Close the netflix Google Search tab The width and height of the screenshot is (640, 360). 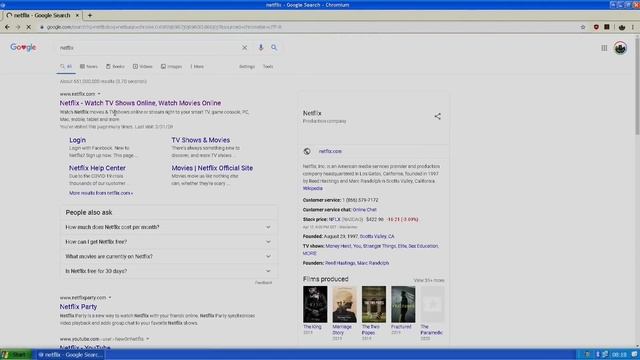click(77, 15)
